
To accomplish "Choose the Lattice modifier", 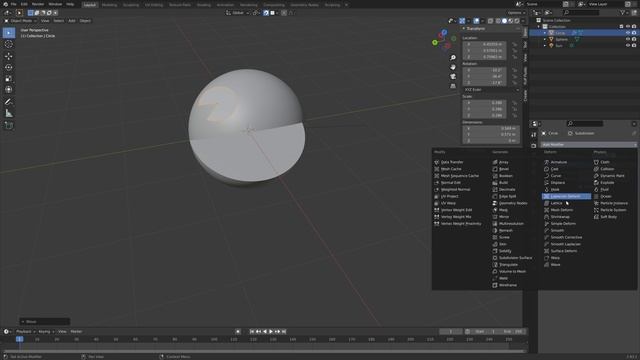I will [556, 203].
